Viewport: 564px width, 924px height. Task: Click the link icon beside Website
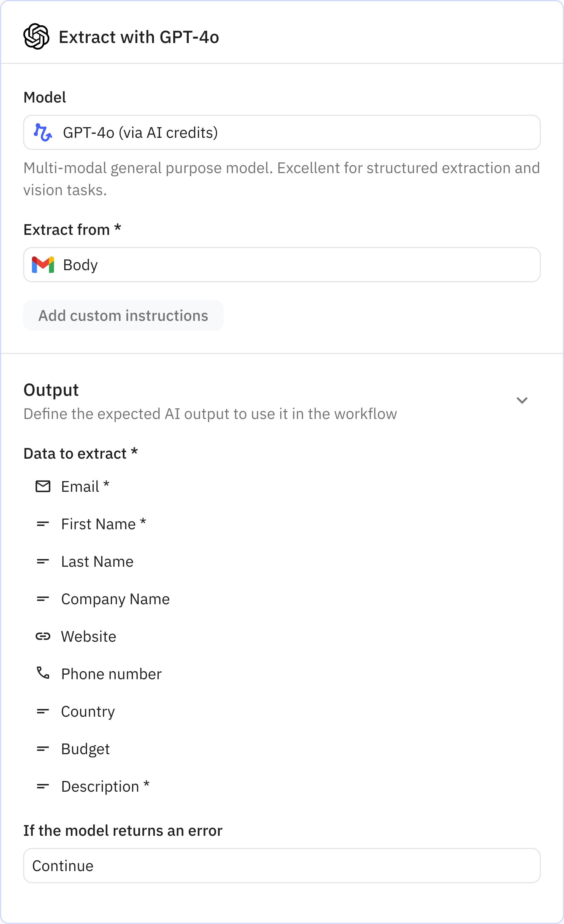click(43, 636)
